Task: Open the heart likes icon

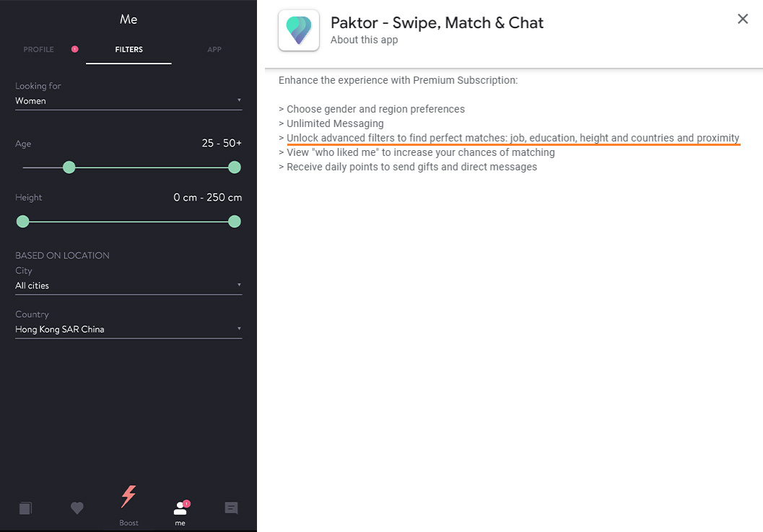Action: tap(77, 508)
